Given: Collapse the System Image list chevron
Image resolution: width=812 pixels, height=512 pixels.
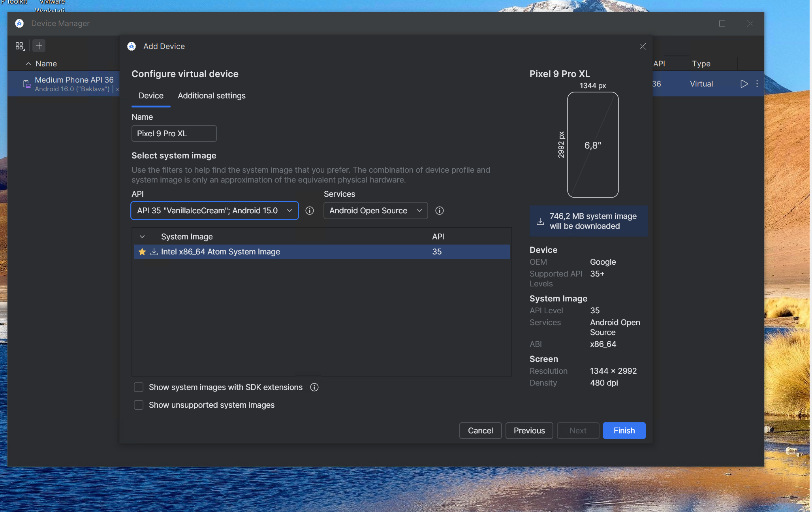Looking at the screenshot, I should click(x=142, y=237).
